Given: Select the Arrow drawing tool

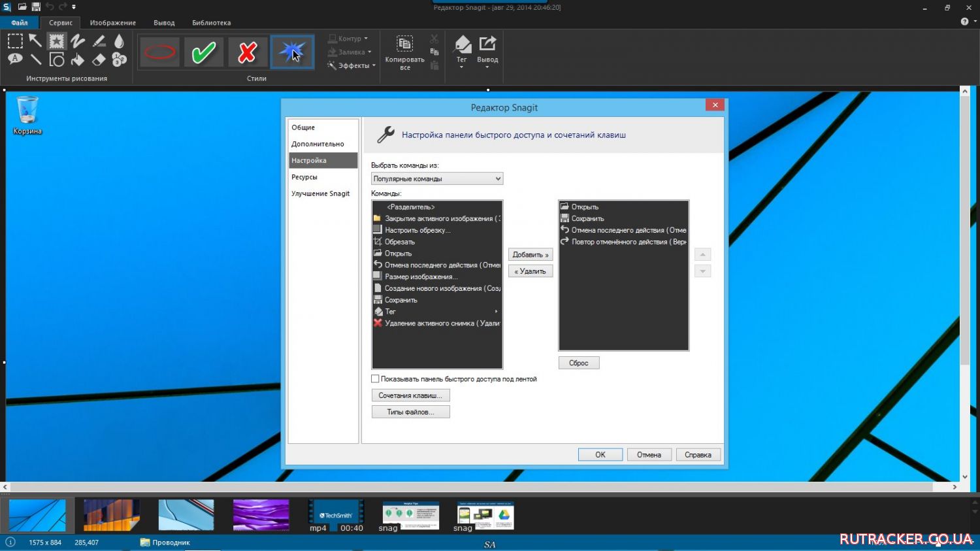Looking at the screenshot, I should coord(35,41).
